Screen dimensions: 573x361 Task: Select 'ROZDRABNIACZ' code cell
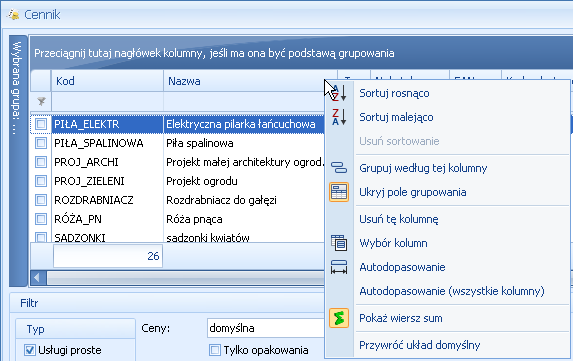point(107,200)
